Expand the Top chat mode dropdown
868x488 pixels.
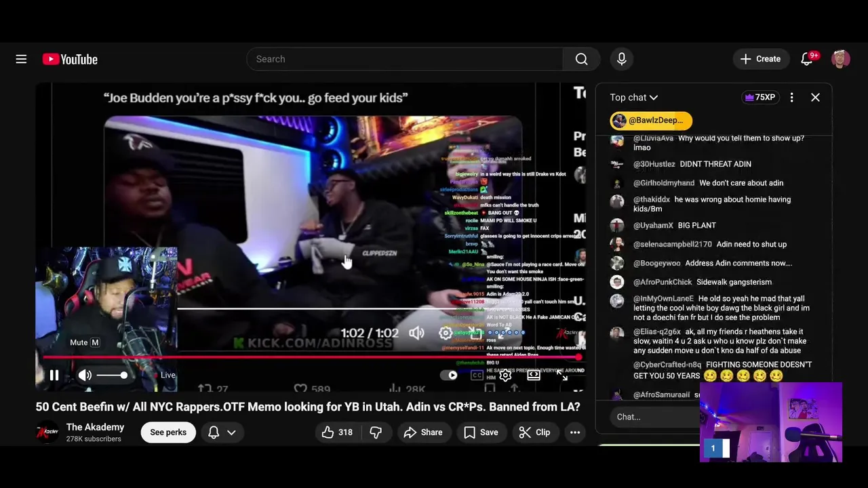(x=634, y=98)
